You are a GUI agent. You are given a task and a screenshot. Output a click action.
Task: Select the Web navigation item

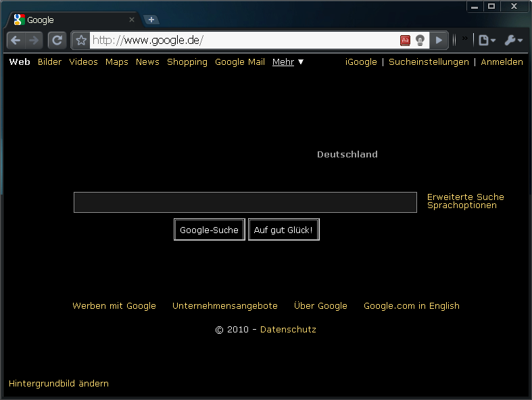20,62
